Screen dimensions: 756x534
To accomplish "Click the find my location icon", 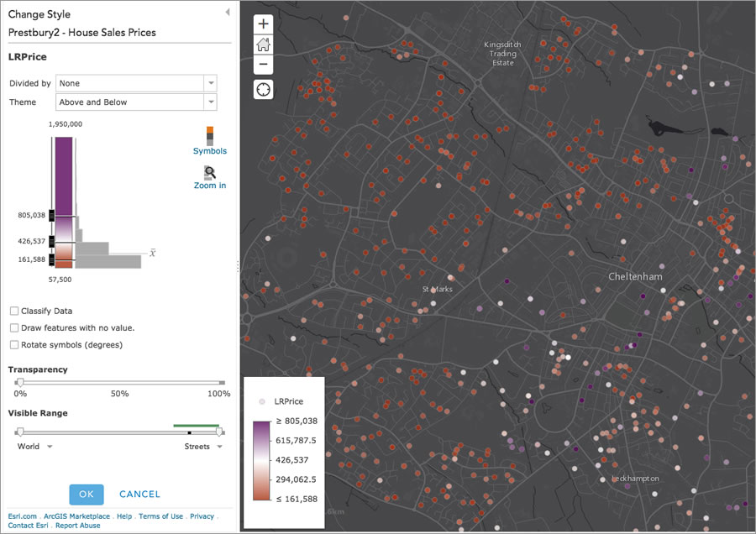I will tap(263, 88).
